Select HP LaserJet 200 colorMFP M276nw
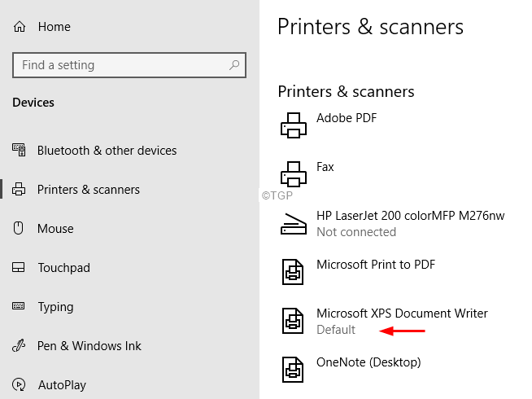Image resolution: width=532 pixels, height=399 pixels. [x=411, y=216]
